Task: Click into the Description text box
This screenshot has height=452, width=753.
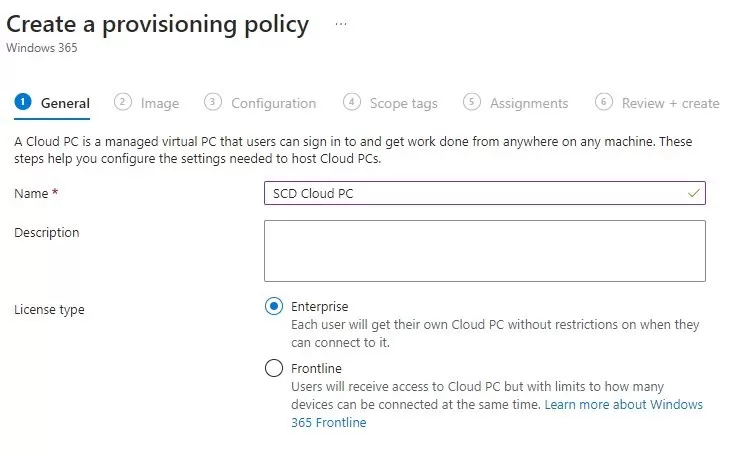Action: pos(485,251)
